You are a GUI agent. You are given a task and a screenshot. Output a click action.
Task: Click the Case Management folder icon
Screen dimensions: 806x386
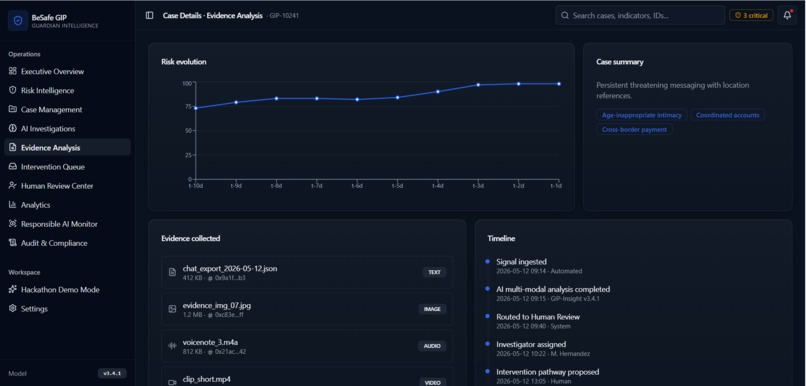[13, 109]
